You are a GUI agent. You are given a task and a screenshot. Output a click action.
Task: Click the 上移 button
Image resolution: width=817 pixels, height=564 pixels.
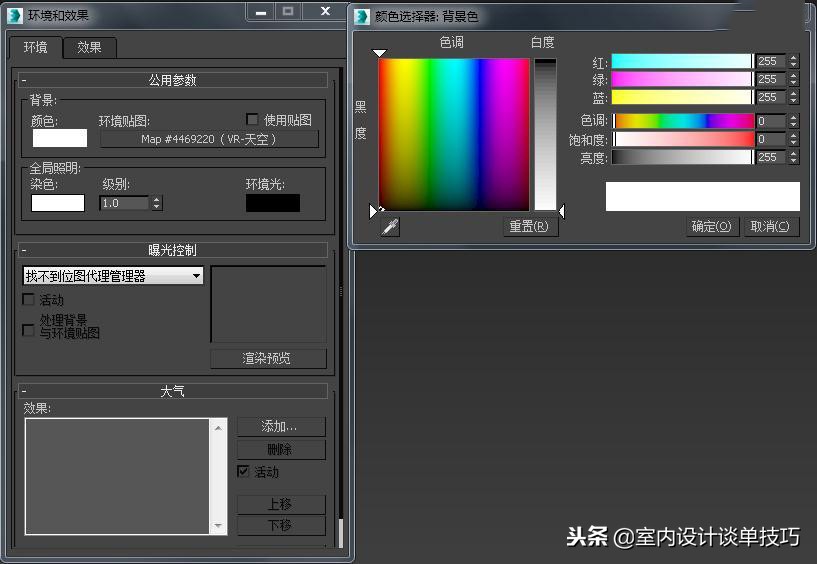pyautogui.click(x=281, y=504)
